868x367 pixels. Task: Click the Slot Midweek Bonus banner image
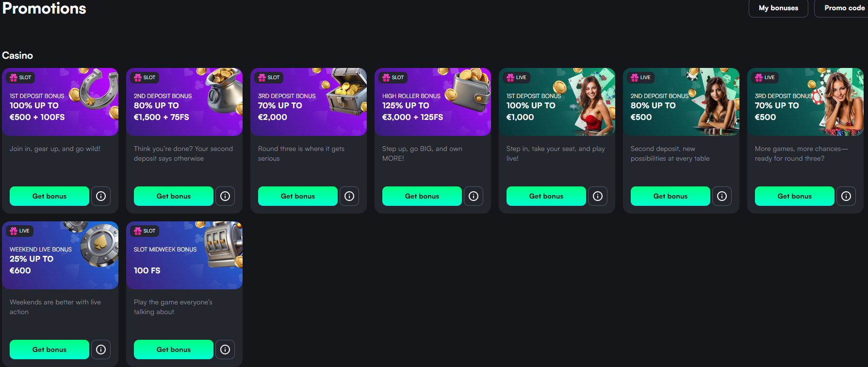[184, 255]
